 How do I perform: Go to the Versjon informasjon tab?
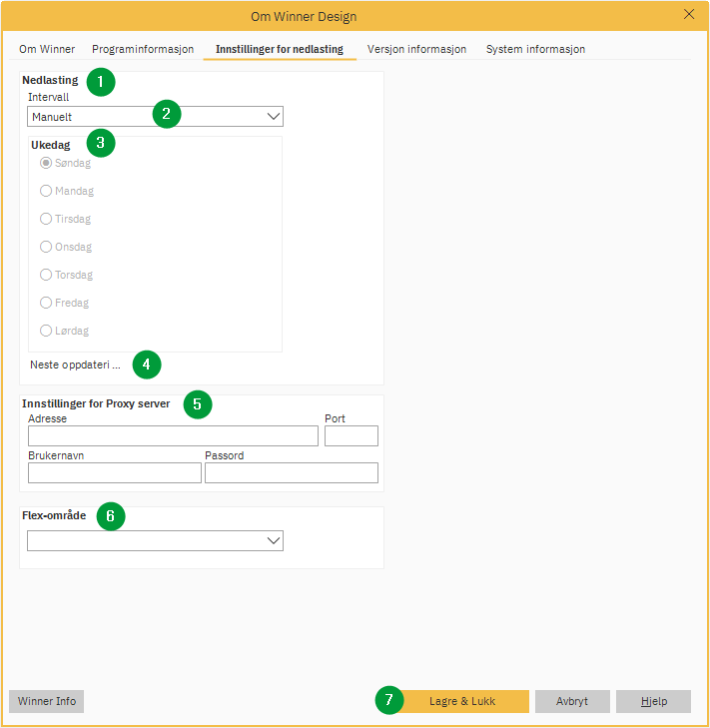(x=416, y=49)
